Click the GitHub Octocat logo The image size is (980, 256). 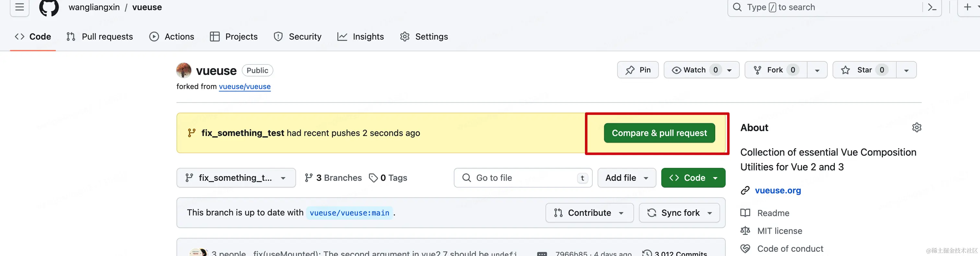49,7
